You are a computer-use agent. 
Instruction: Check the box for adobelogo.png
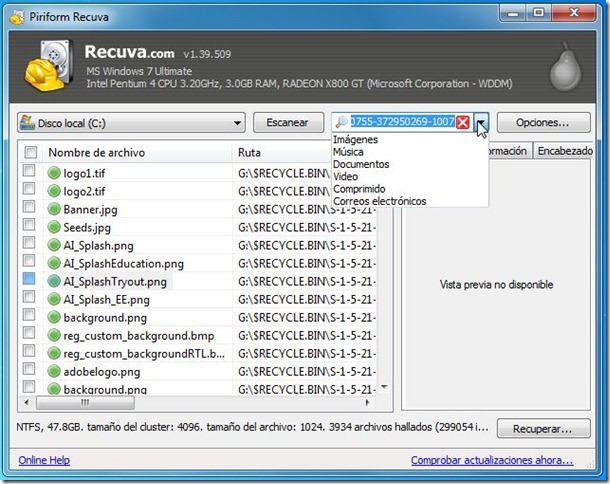[29, 369]
